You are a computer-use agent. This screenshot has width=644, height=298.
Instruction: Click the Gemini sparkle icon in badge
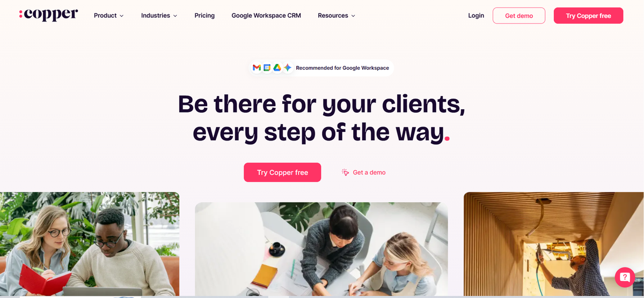click(288, 68)
